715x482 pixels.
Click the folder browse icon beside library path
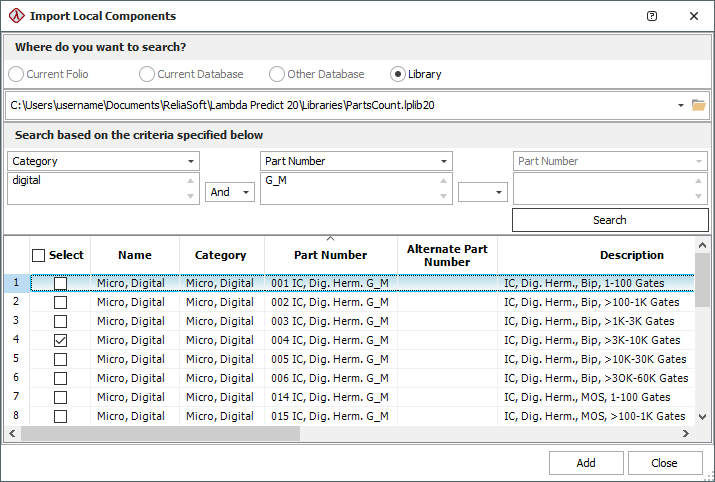pyautogui.click(x=698, y=105)
